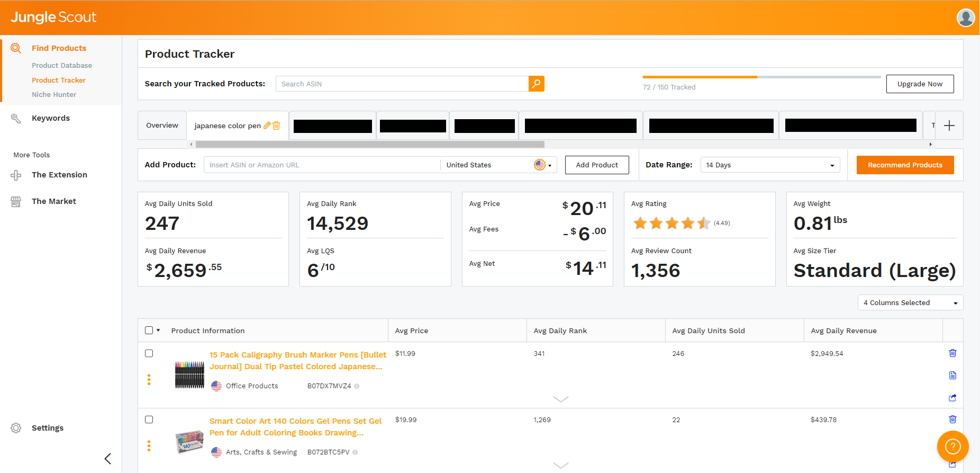Open the select-all checkbox dropdown arrow

158,331
